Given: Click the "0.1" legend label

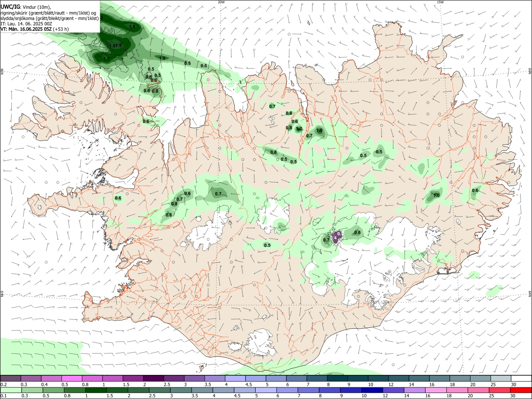Looking at the screenshot, I should (3, 396).
